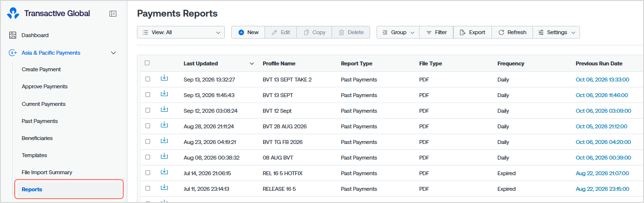Screen dimensions: 644x203
Task: Download the RELEASE 16 5 report
Action: (164, 187)
